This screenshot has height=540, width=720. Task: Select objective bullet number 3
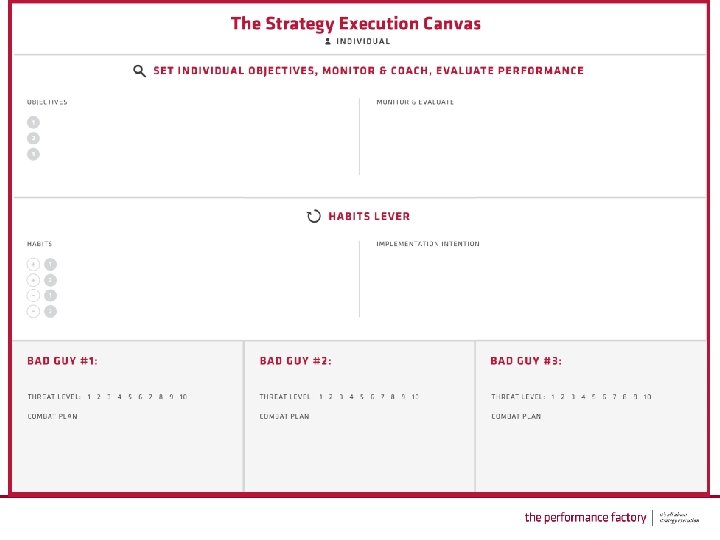point(33,154)
